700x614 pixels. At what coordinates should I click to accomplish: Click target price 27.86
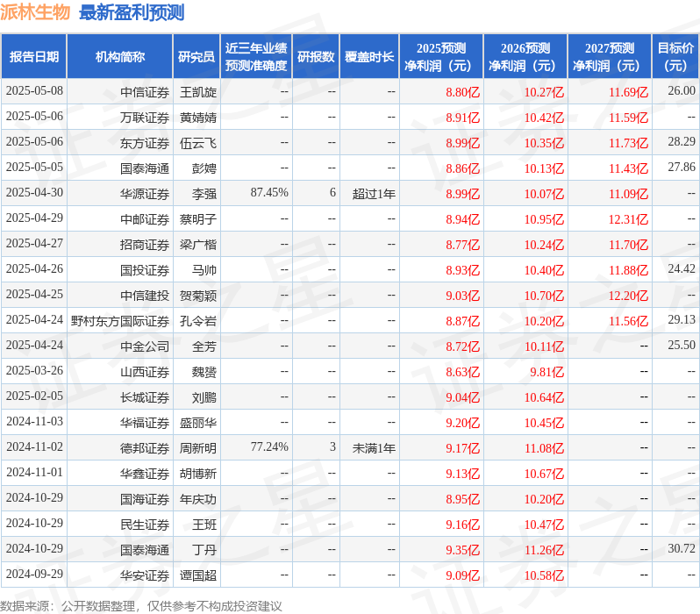click(682, 168)
